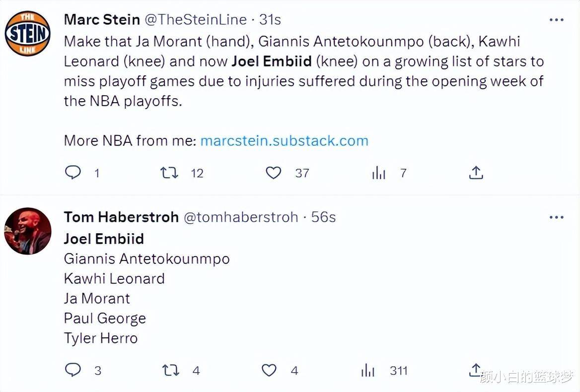Viewport: 580px width, 392px height.
Task: Go to Tom Haberstroh's profile name
Action: pos(121,217)
